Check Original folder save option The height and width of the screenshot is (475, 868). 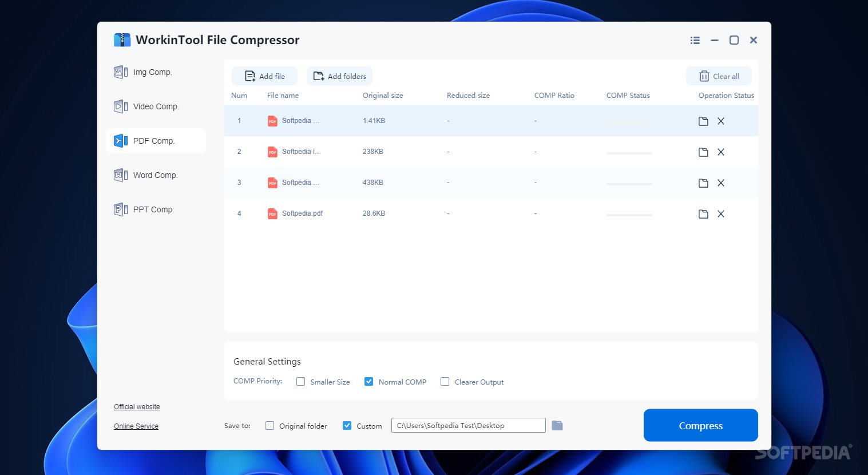pyautogui.click(x=269, y=426)
